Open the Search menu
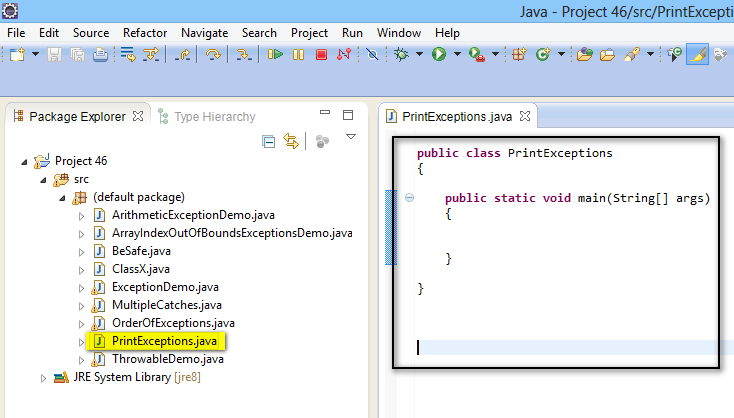Image resolution: width=734 pixels, height=418 pixels. tap(259, 33)
